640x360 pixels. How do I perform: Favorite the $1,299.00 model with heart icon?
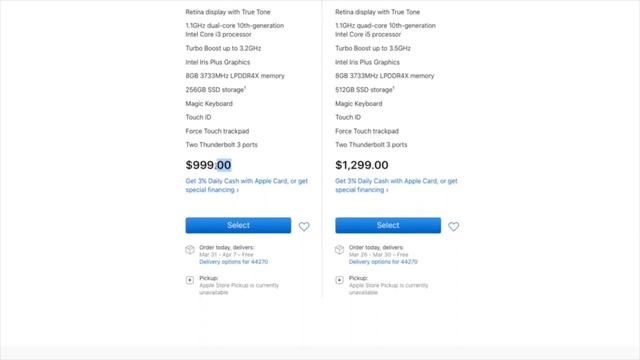tap(453, 226)
